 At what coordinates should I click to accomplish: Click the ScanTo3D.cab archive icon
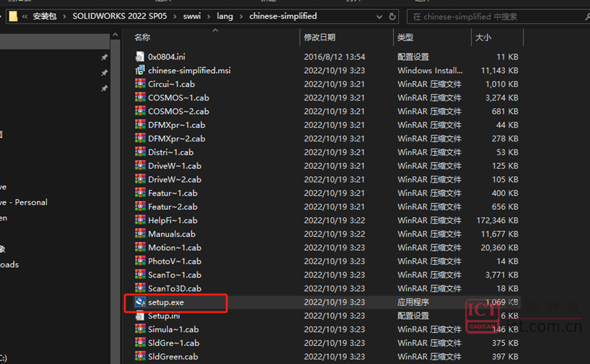(140, 288)
